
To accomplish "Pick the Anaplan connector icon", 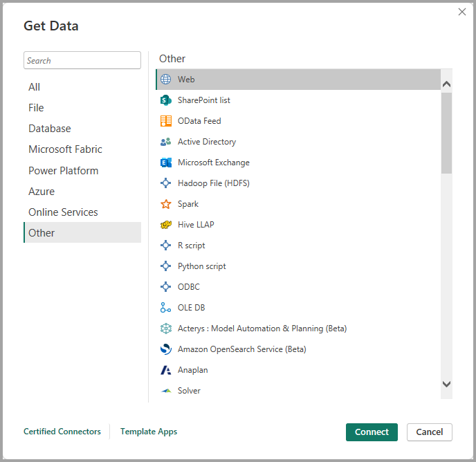I will pos(166,370).
